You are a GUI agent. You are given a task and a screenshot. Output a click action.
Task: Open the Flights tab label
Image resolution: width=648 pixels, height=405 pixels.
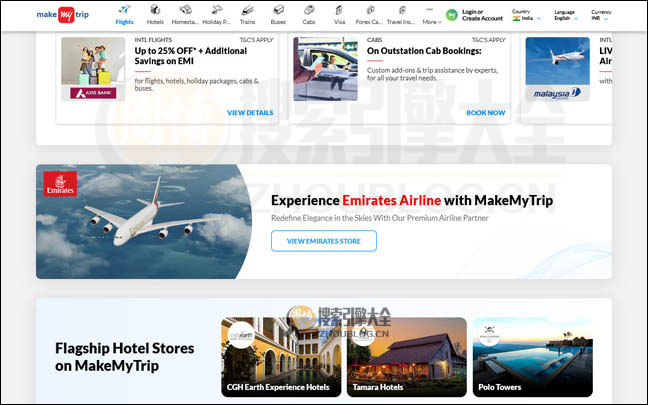(124, 22)
